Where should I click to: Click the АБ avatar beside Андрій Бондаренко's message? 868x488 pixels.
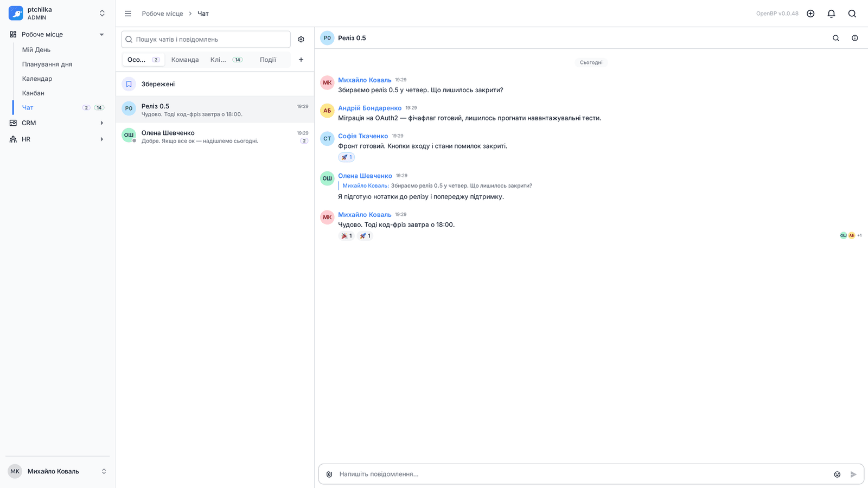(x=327, y=111)
